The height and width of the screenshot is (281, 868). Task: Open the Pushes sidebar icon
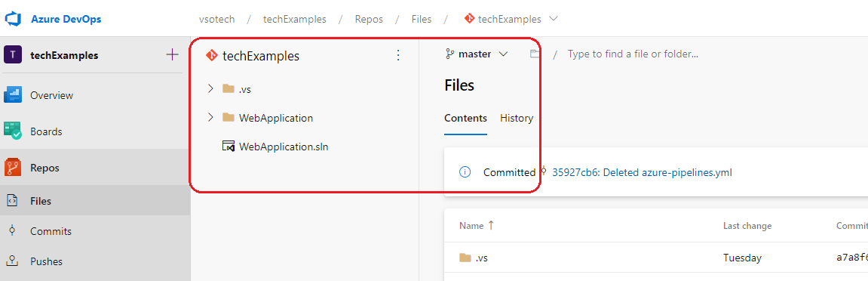(12, 261)
